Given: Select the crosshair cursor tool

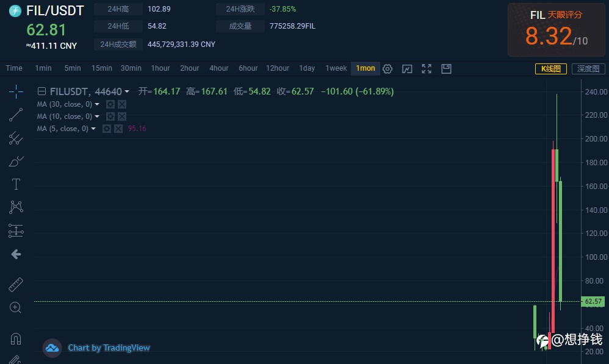Looking at the screenshot, I should point(16,91).
